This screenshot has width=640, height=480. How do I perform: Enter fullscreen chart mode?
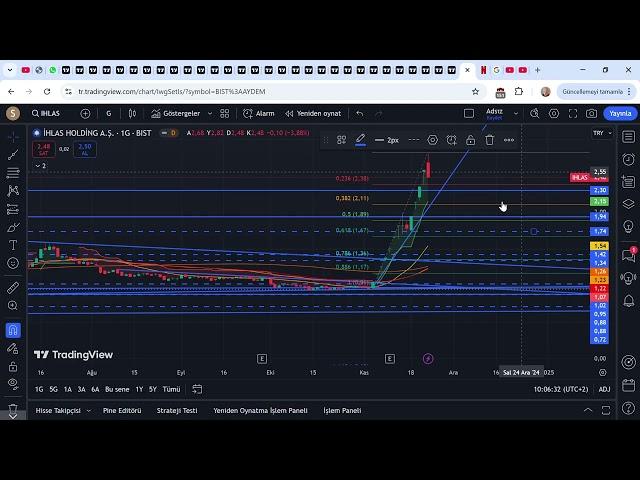coord(573,113)
